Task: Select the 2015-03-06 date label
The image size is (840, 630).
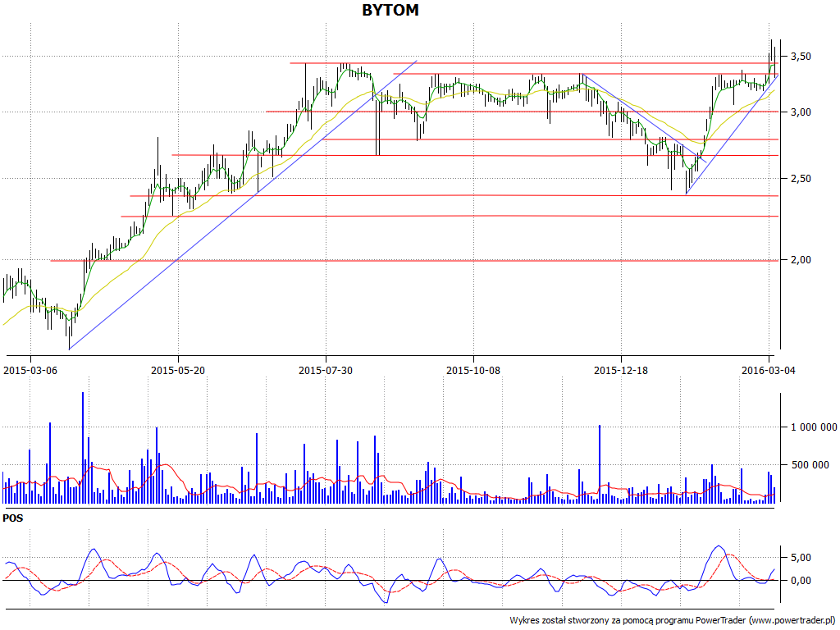Action: 30,370
